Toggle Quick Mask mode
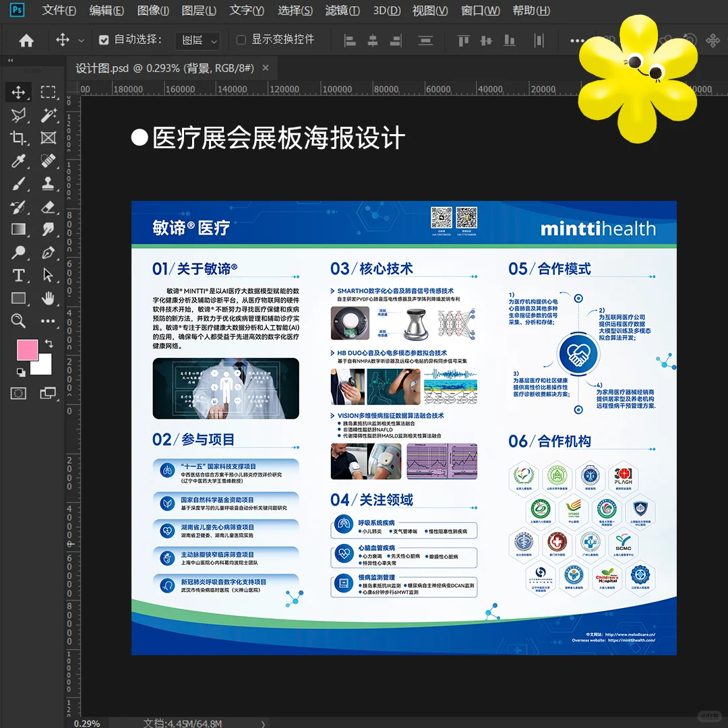The width and height of the screenshot is (728, 728). point(18,394)
